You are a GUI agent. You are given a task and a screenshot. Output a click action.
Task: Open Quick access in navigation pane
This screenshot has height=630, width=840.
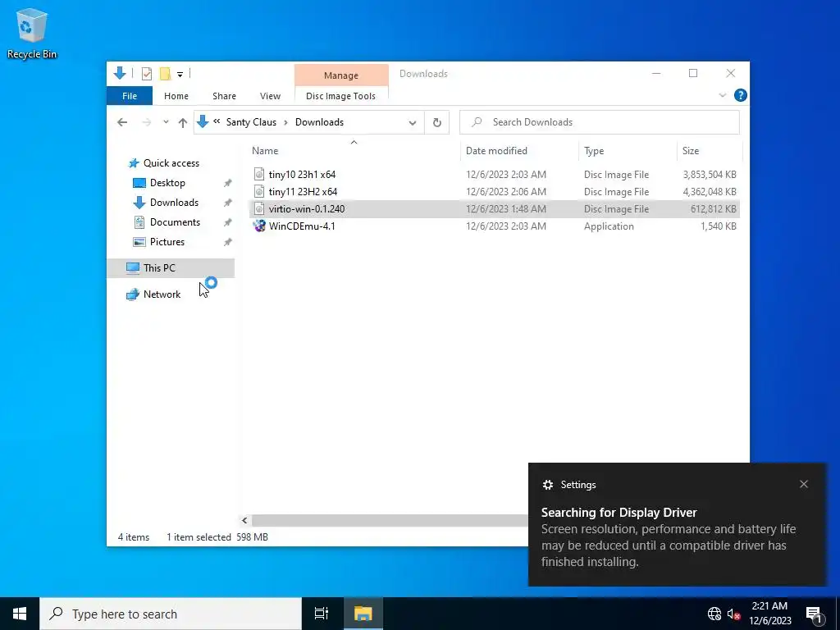pyautogui.click(x=171, y=163)
